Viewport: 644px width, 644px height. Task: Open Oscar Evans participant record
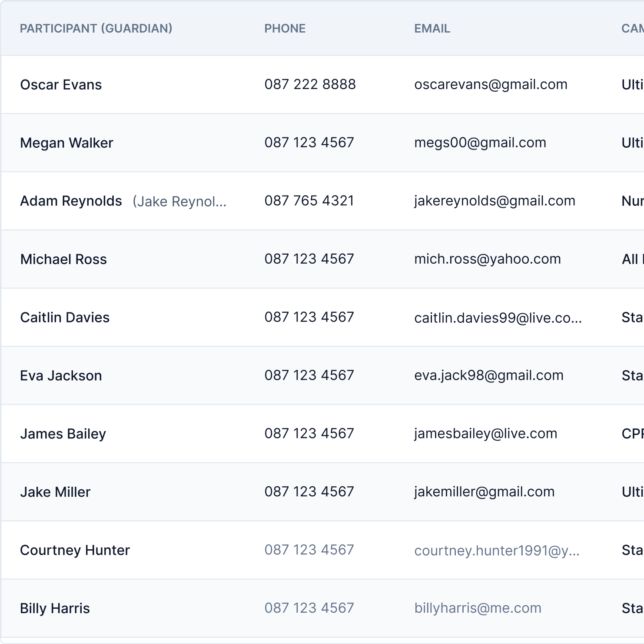click(x=61, y=85)
